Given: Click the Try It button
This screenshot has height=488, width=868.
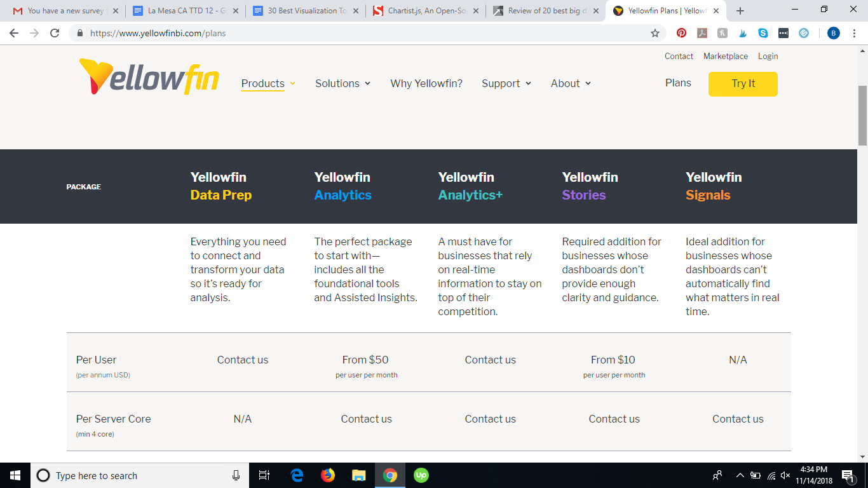Looking at the screenshot, I should [743, 84].
